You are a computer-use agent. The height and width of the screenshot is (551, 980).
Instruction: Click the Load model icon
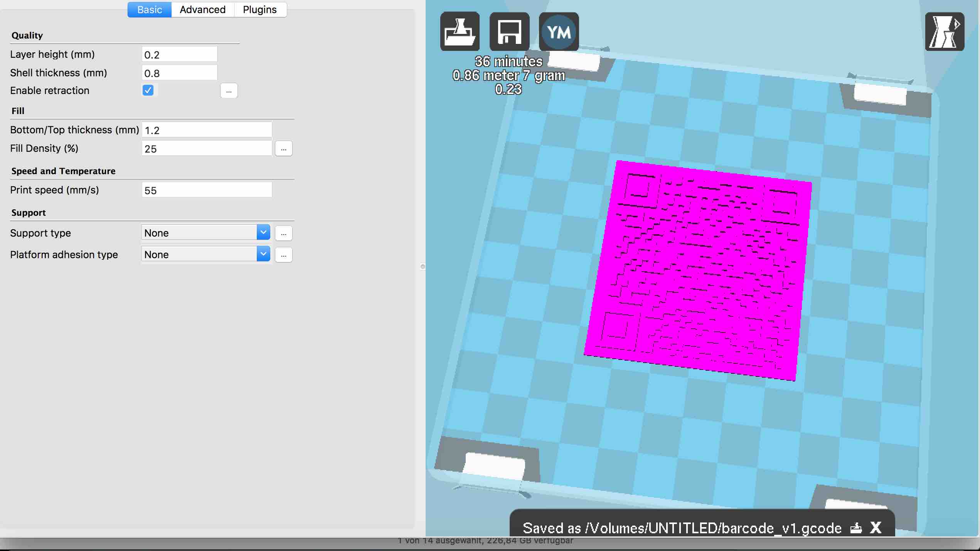(x=460, y=32)
